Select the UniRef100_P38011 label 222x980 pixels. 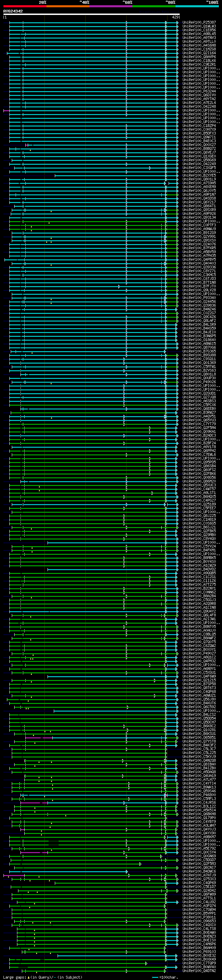(x=199, y=917)
